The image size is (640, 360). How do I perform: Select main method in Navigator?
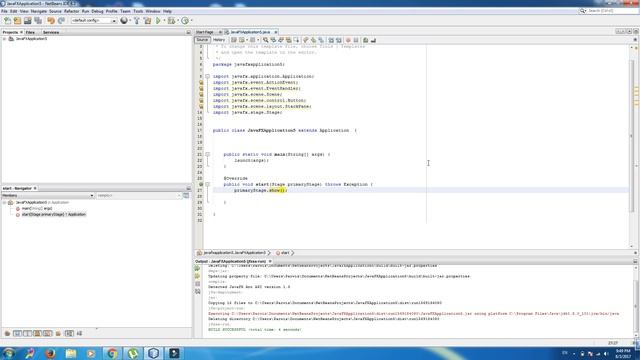point(36,209)
